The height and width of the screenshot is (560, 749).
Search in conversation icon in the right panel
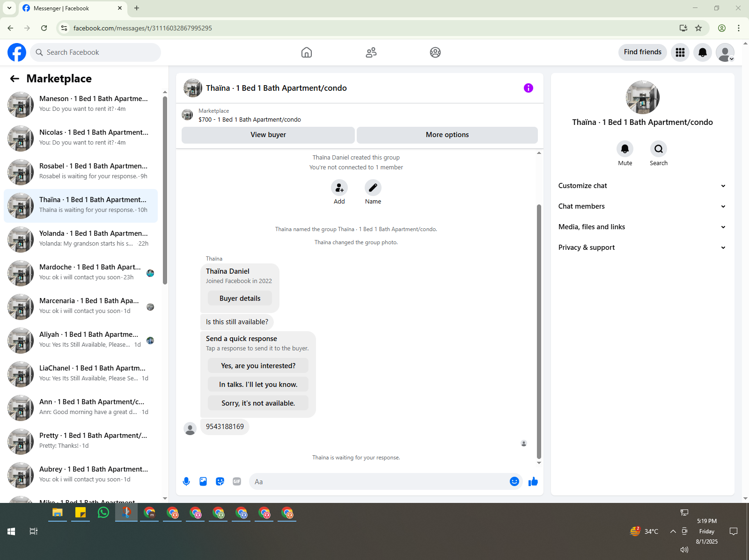pyautogui.click(x=659, y=149)
